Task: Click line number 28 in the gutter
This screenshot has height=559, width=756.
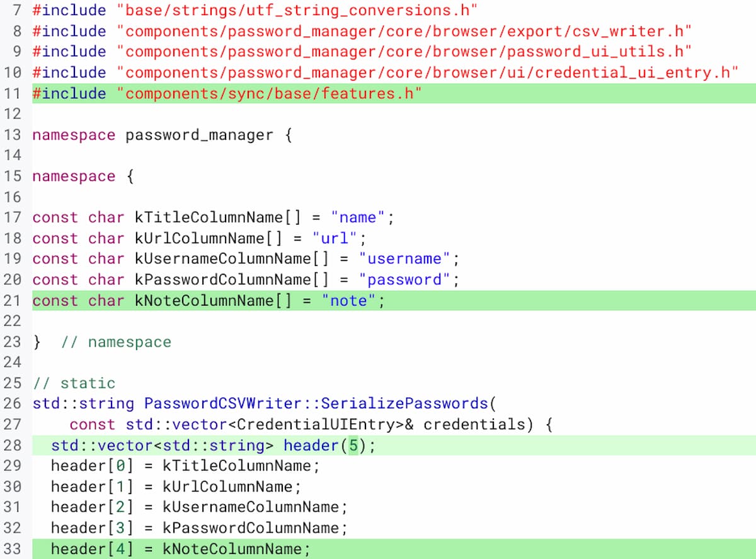Action: (13, 446)
